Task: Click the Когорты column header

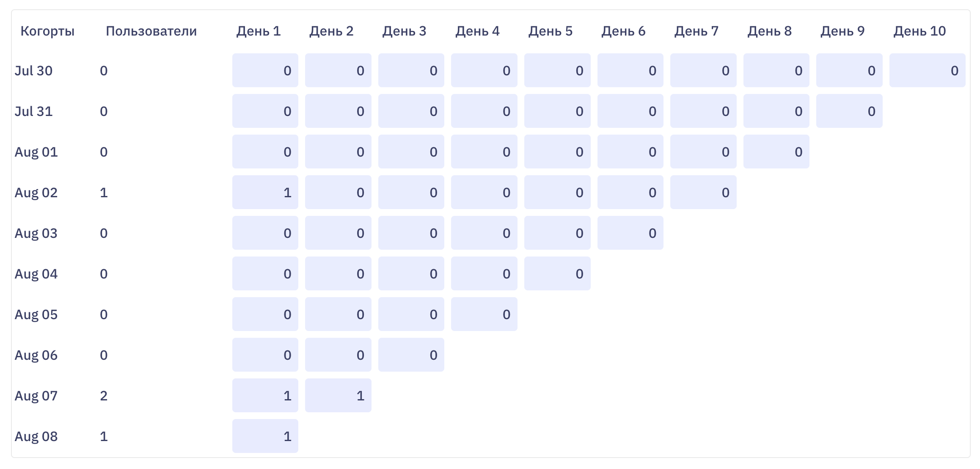Action: (47, 31)
